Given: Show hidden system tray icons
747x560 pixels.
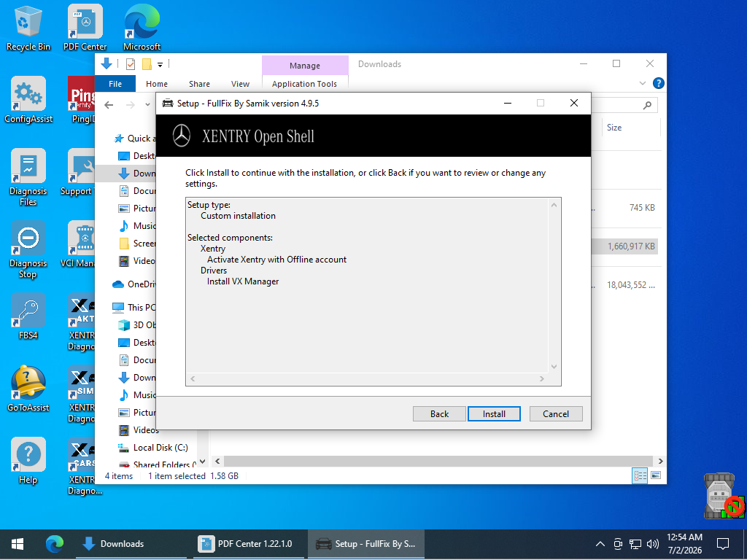Looking at the screenshot, I should tap(600, 544).
